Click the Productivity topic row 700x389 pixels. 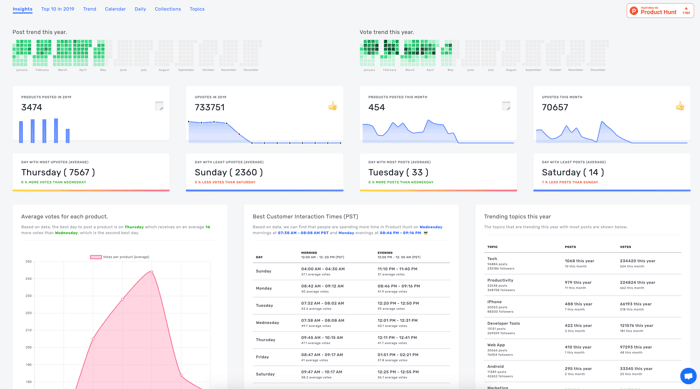click(x=583, y=285)
